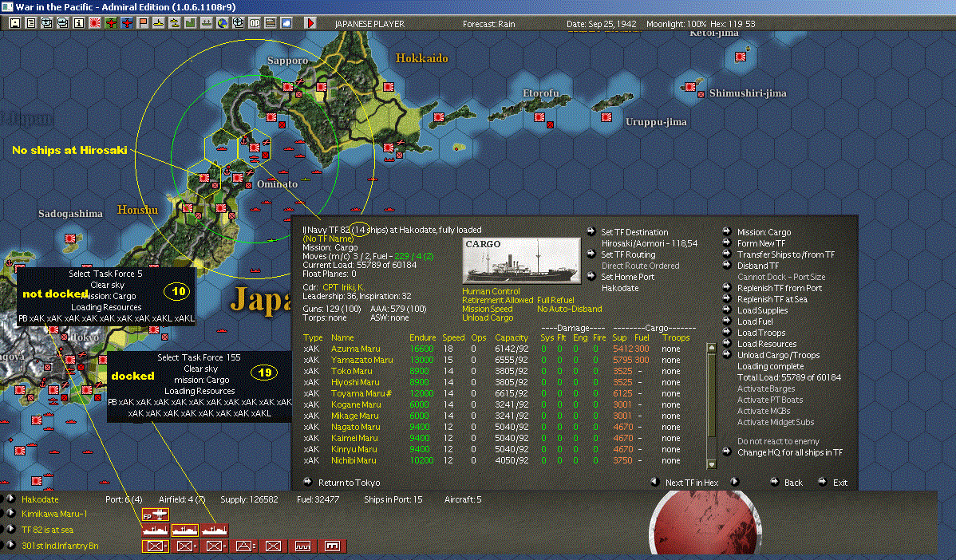Click Return to Tokyo
956x560 pixels.
click(x=349, y=483)
